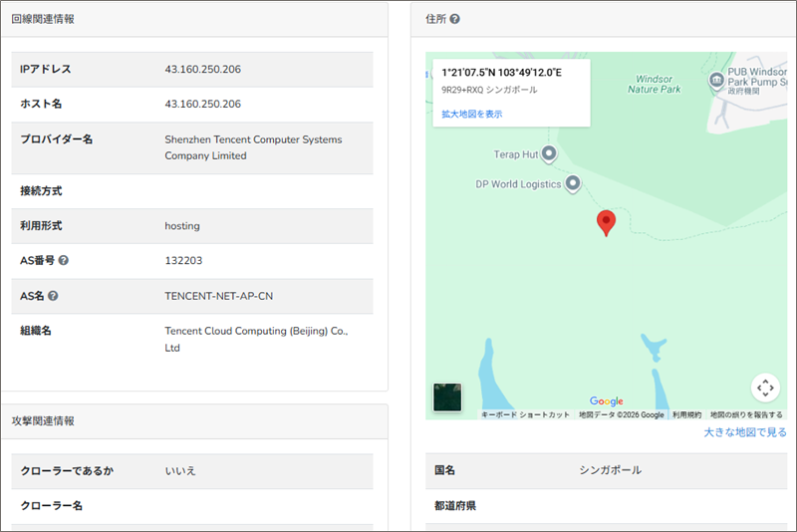The image size is (797, 532).
Task: Click the red location pin on map
Action: click(x=606, y=222)
